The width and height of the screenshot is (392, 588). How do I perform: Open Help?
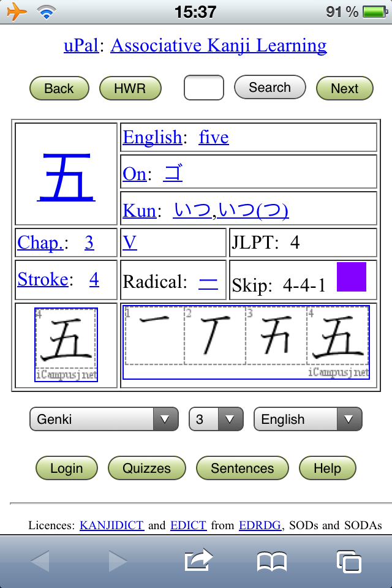(328, 468)
